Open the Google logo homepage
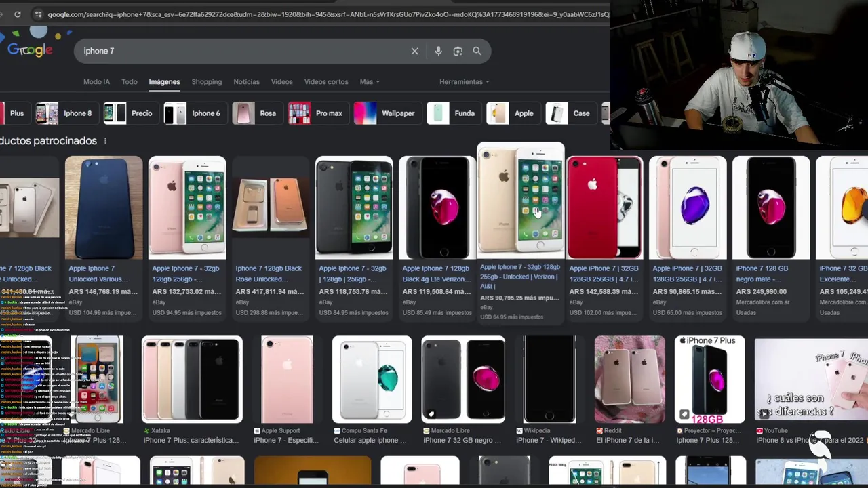The height and width of the screenshot is (488, 868). [x=30, y=49]
